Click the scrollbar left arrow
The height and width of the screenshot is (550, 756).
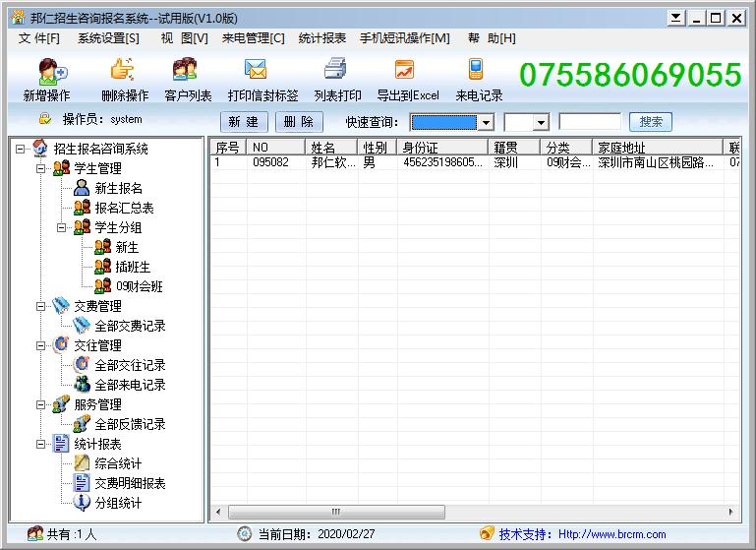[x=218, y=512]
